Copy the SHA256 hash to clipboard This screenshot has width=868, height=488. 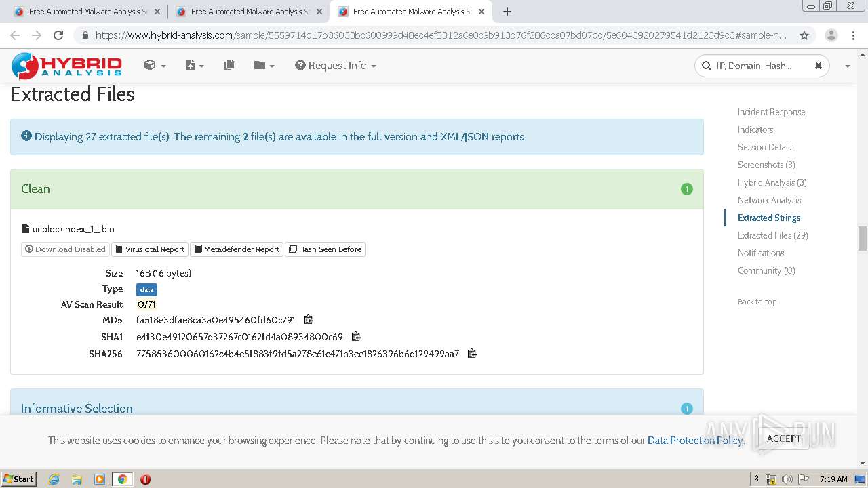tap(472, 354)
